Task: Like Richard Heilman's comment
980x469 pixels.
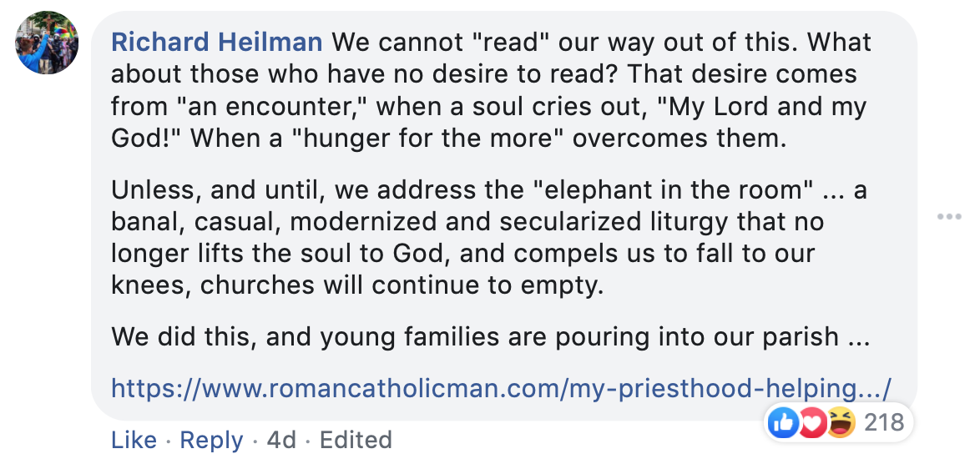Action: point(134,440)
